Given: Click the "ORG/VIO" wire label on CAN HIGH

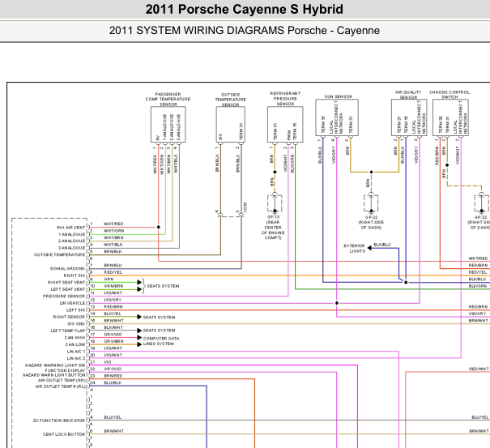Looking at the screenshot, I should (x=113, y=335).
